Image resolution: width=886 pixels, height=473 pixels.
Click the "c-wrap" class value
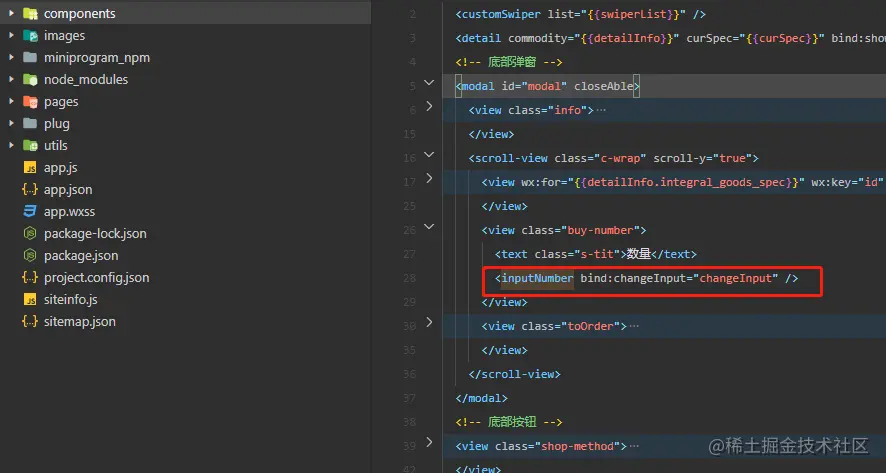[620, 158]
